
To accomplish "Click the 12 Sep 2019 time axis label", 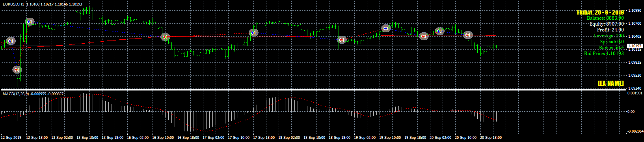I will pyautogui.click(x=11, y=138).
